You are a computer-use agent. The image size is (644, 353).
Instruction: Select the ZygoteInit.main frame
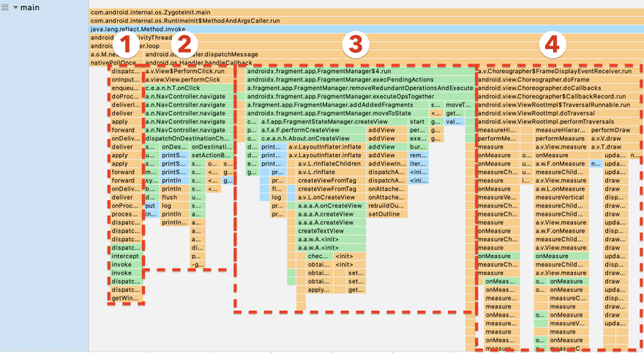click(367, 12)
